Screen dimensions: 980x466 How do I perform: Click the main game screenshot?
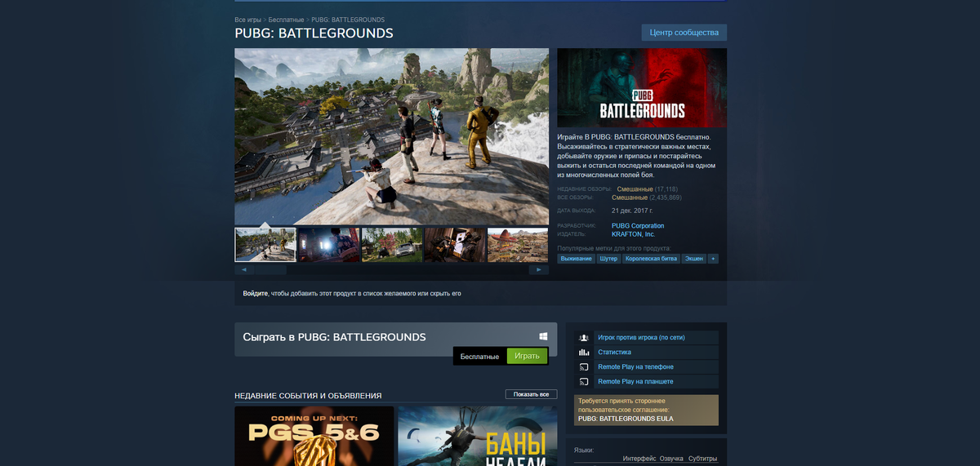(391, 136)
